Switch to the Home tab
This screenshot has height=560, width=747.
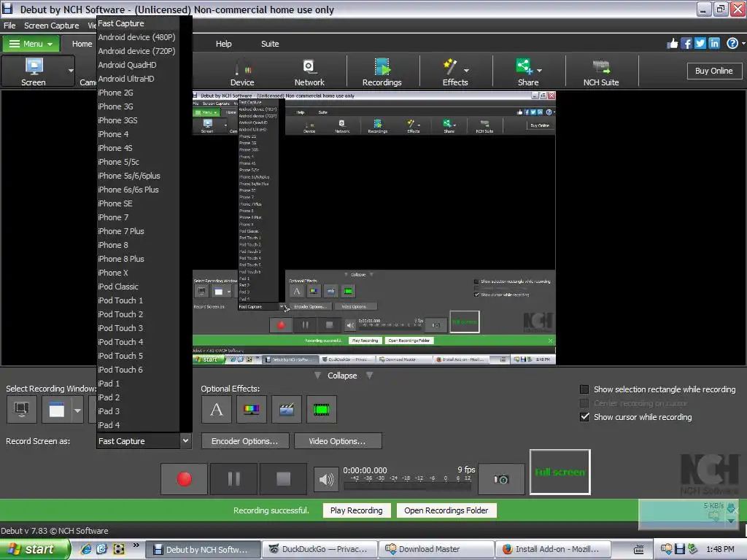coord(82,44)
